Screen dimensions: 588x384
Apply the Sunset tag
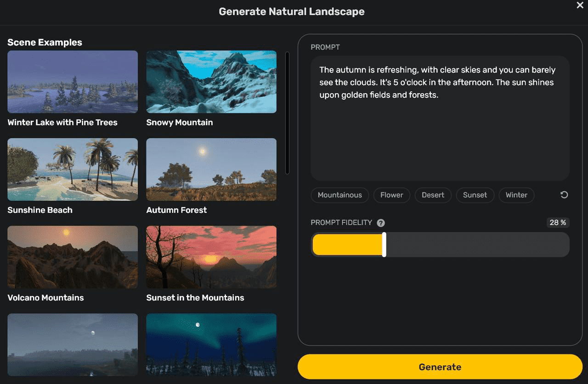pos(475,195)
